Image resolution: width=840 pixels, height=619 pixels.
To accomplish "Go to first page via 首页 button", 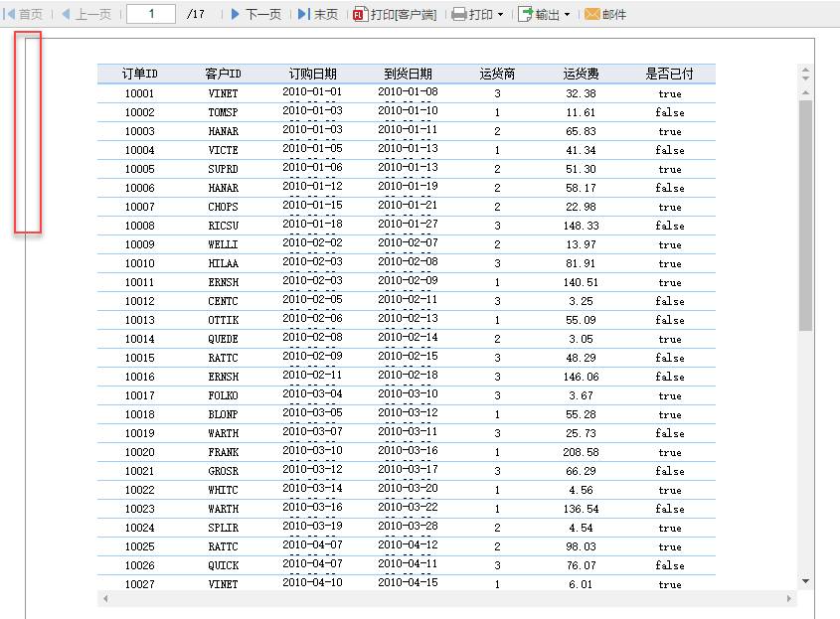I will pos(23,14).
